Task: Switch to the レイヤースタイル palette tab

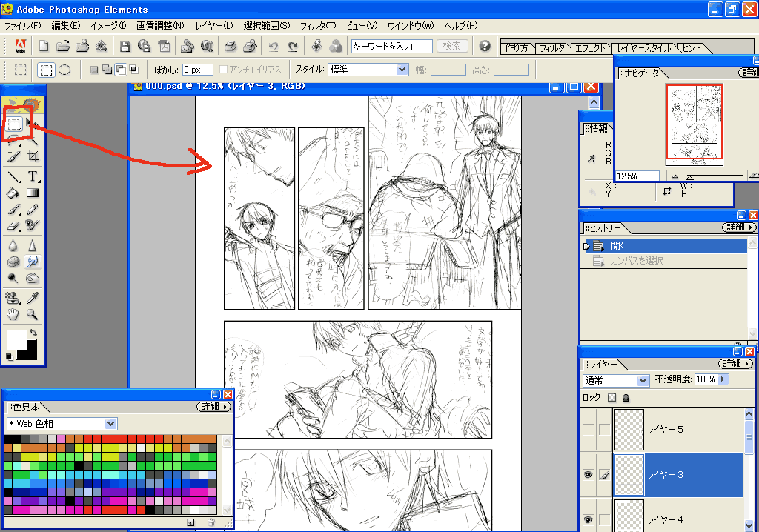Action: (x=644, y=48)
